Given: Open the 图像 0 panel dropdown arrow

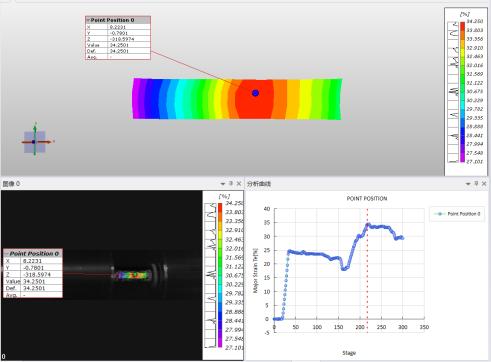Looking at the screenshot, I should pos(223,184).
